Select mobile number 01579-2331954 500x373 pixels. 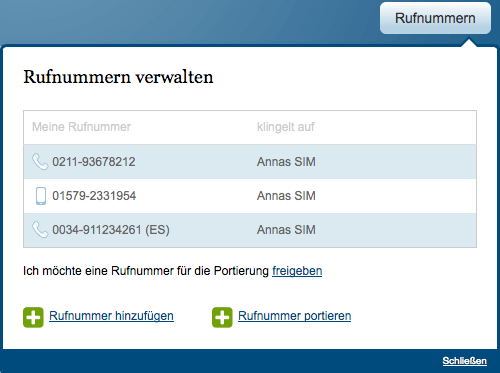[94, 196]
